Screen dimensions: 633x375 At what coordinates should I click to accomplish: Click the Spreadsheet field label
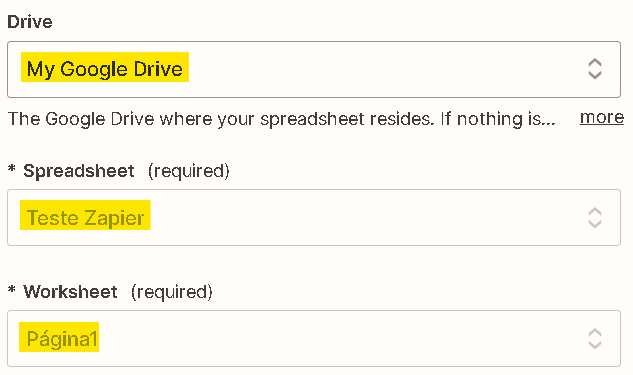(x=79, y=171)
